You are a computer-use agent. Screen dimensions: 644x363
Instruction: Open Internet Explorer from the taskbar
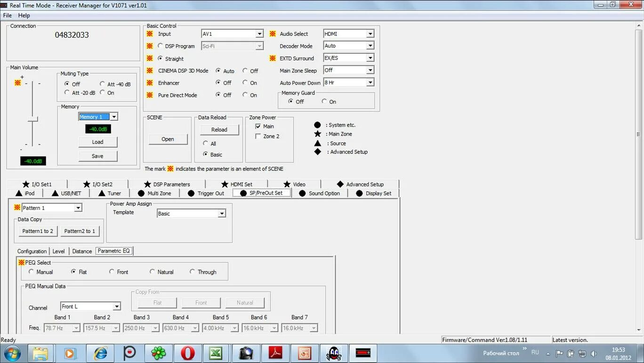point(100,352)
